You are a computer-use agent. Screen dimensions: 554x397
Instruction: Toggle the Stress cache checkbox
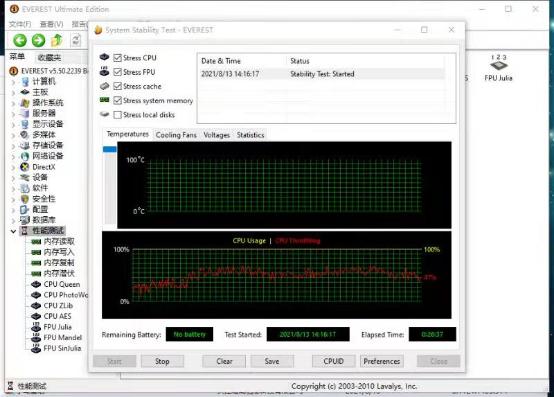118,86
